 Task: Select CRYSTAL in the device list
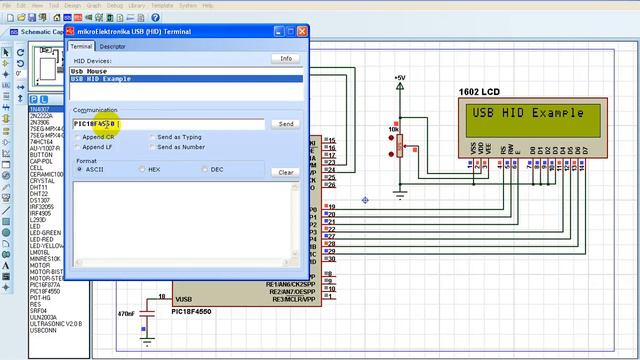(42, 181)
